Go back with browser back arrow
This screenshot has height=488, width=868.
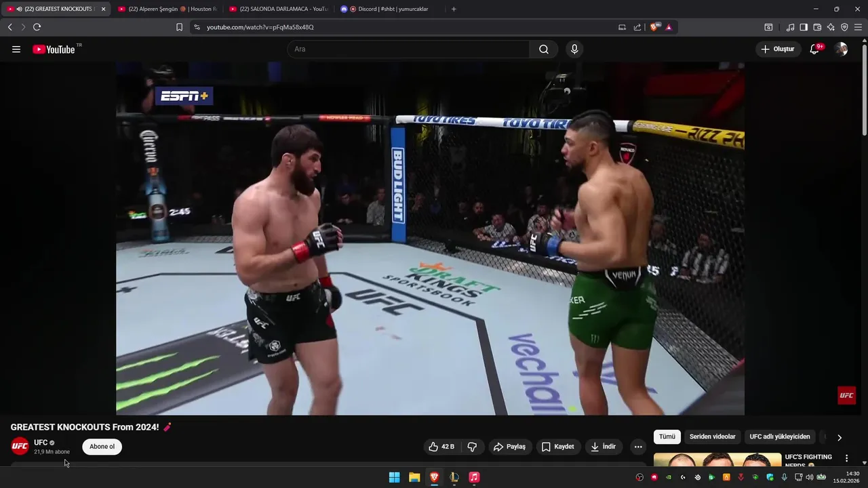tap(9, 27)
